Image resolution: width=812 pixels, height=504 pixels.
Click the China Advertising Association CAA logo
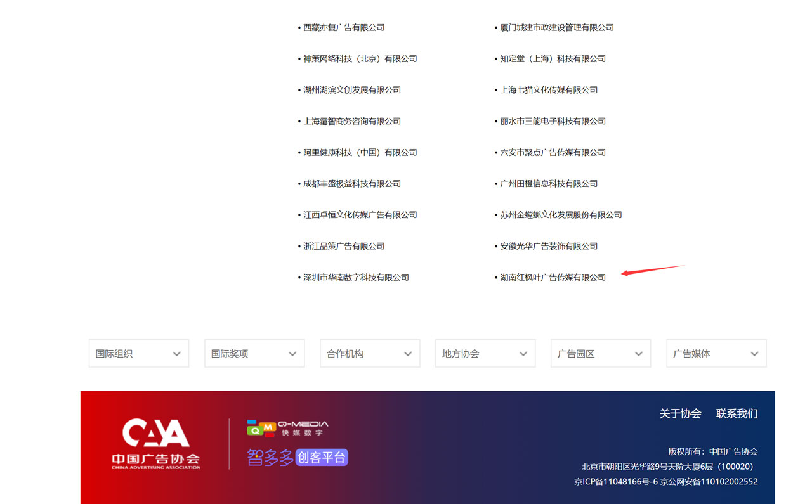coord(156,443)
